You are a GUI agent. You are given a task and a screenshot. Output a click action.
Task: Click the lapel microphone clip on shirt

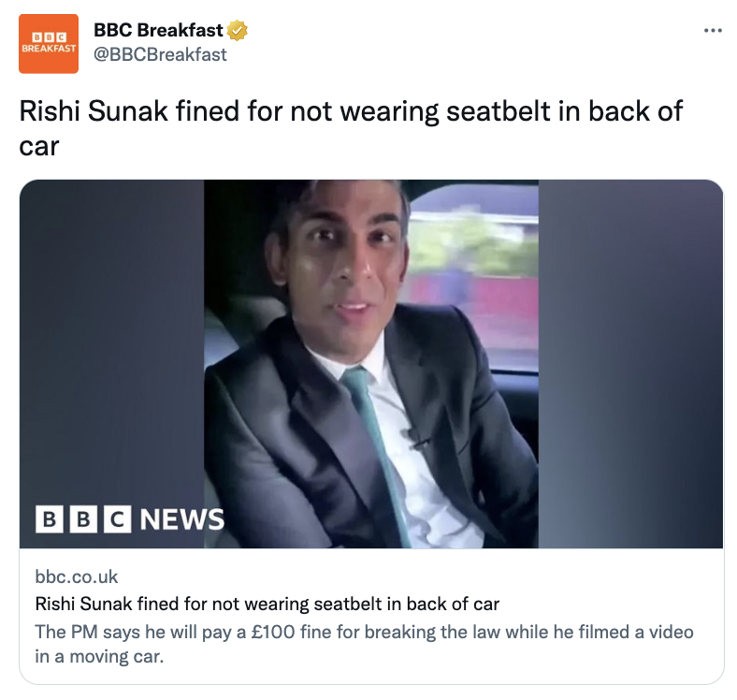(x=415, y=439)
